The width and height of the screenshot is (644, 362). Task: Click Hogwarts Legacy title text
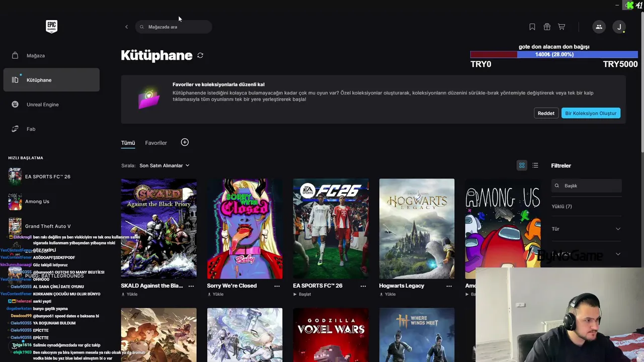[x=401, y=286]
